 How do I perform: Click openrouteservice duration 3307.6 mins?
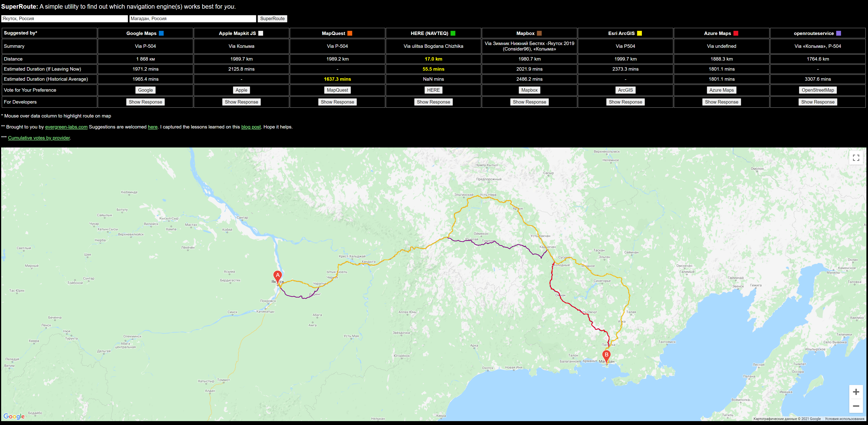coord(818,79)
